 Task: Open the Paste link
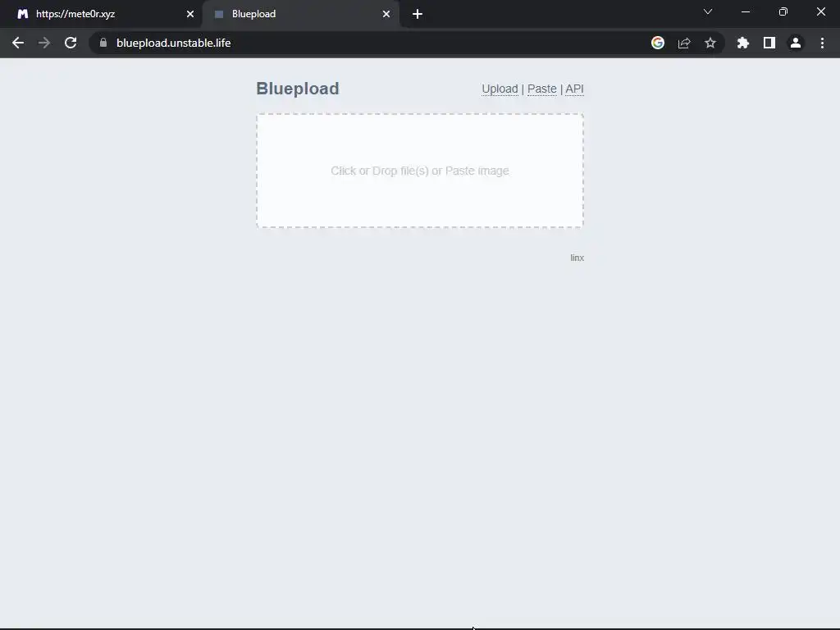pyautogui.click(x=542, y=89)
